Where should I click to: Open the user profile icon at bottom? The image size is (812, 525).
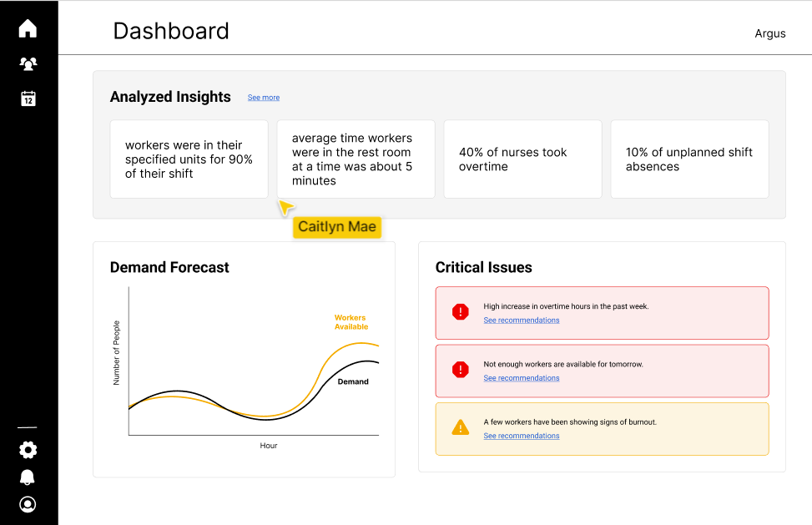(28, 504)
